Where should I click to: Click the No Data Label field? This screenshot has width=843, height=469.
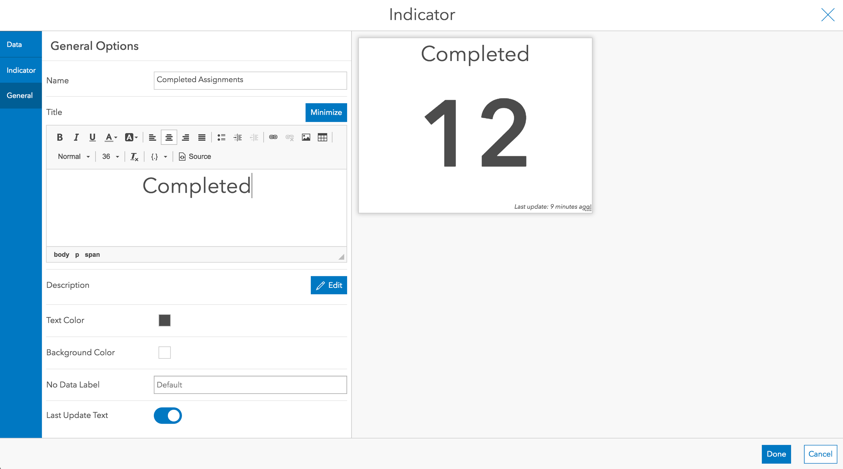tap(250, 385)
